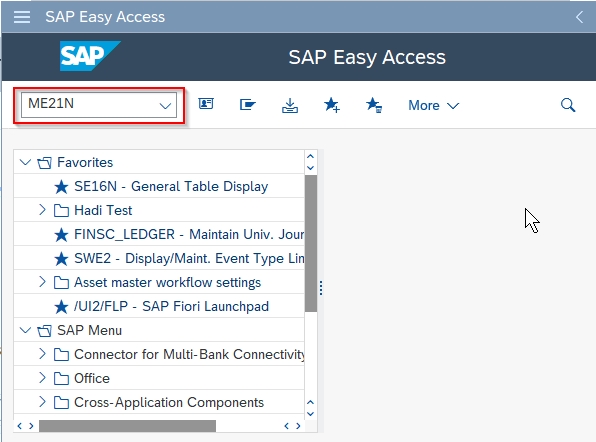Collapse the Favorites folder
Viewport: 596px width, 442px height.
point(25,162)
